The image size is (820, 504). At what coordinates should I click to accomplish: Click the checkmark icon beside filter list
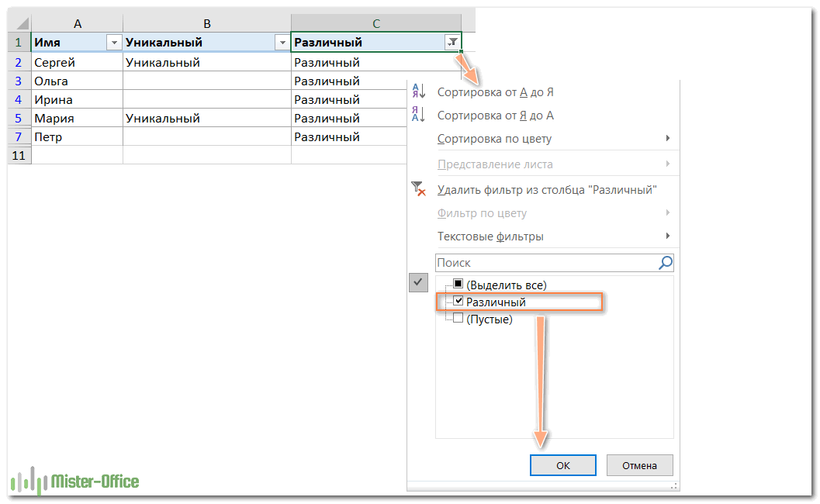pos(418,284)
